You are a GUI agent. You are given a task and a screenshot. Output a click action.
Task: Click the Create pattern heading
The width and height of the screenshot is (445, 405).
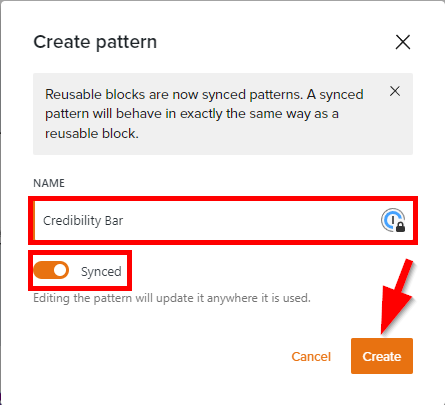[95, 42]
